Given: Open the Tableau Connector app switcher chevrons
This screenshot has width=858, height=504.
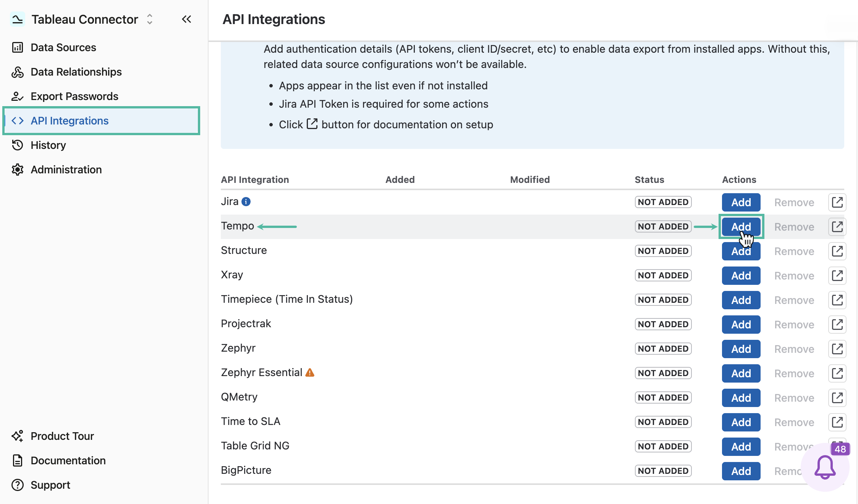Looking at the screenshot, I should pos(150,19).
